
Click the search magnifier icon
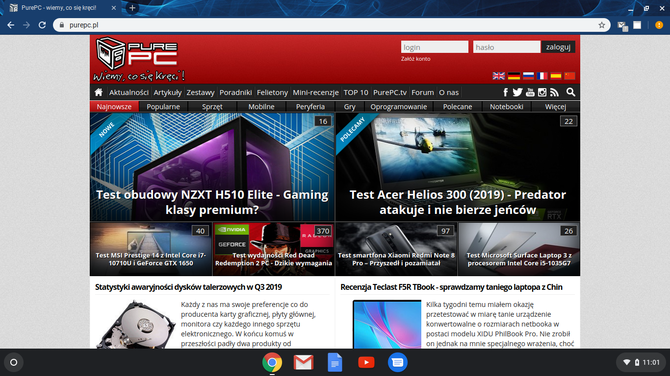(x=570, y=92)
